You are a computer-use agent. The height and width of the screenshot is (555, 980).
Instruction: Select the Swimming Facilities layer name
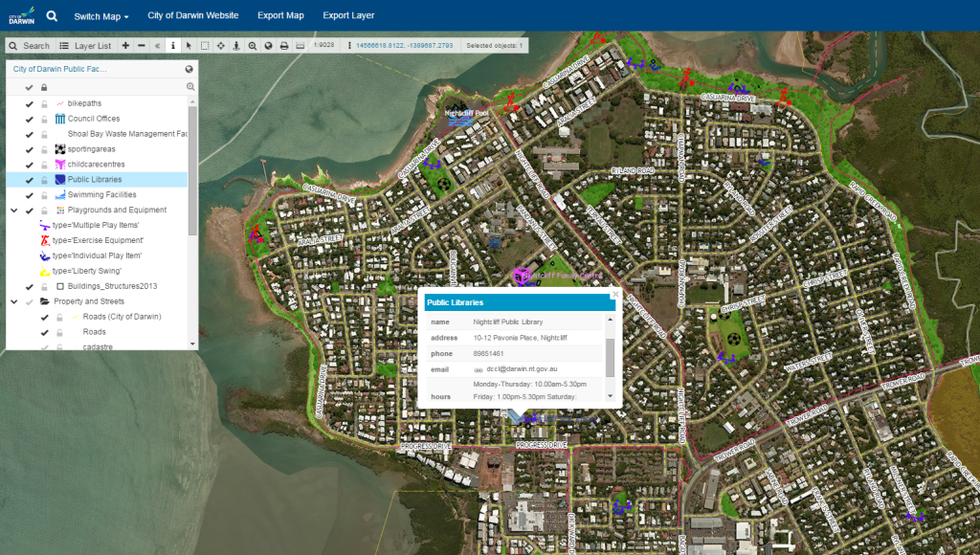point(101,194)
